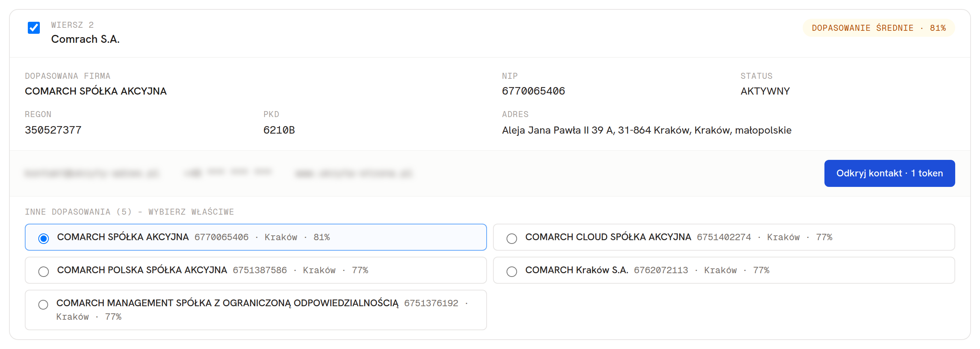
Task: Click Odkryj kontakt 1 token button
Action: pos(889,173)
